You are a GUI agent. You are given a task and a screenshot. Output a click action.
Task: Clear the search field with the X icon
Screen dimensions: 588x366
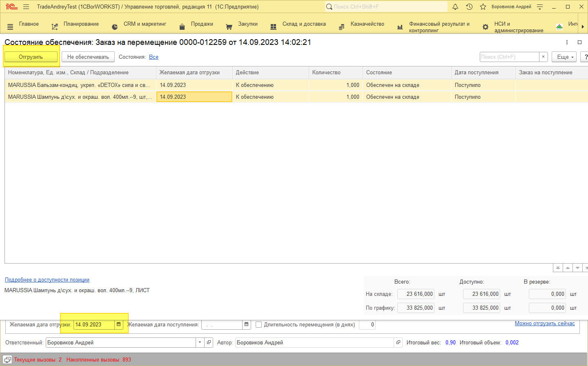point(543,57)
